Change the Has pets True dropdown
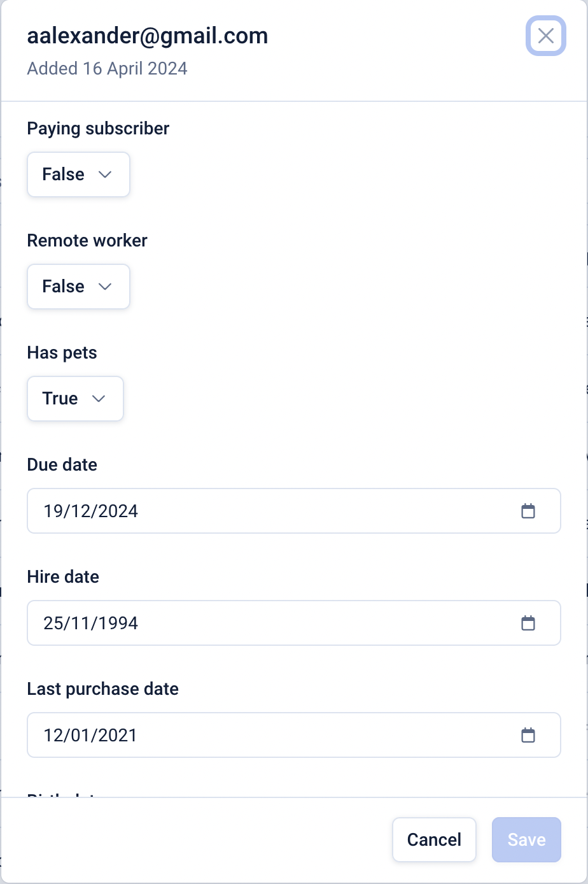Image resolution: width=588 pixels, height=884 pixels. pos(75,399)
